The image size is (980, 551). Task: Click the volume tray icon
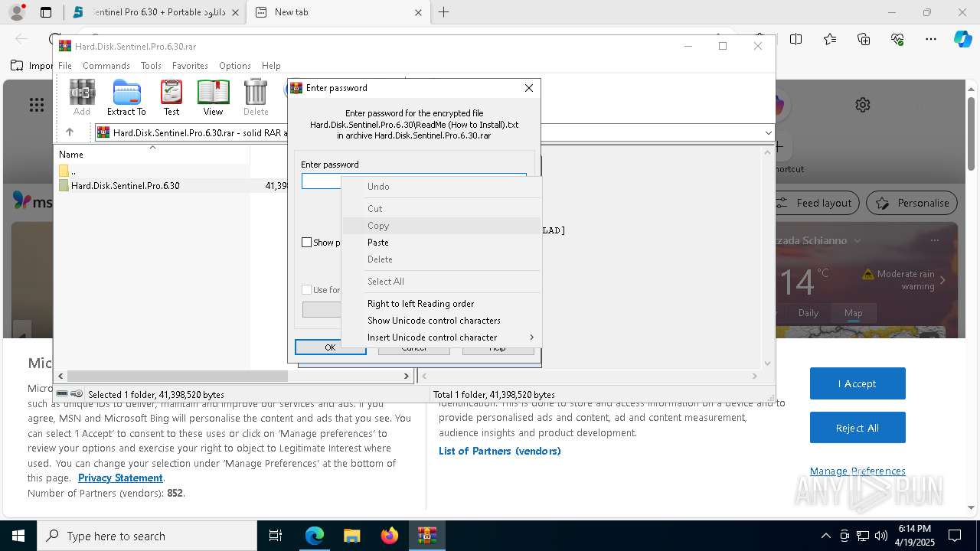[881, 536]
